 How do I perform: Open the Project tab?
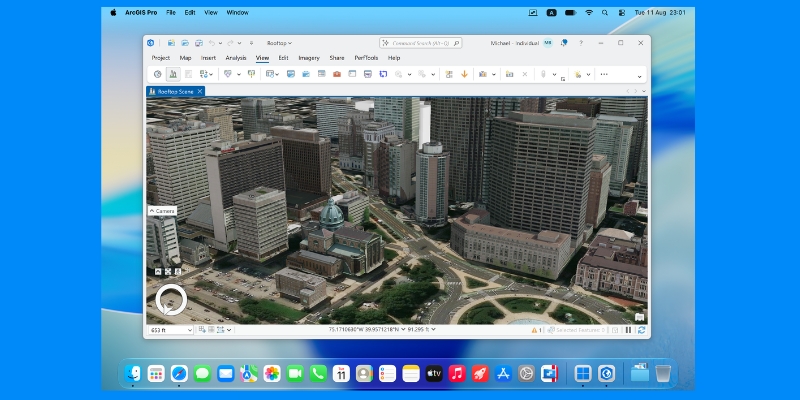(x=161, y=58)
